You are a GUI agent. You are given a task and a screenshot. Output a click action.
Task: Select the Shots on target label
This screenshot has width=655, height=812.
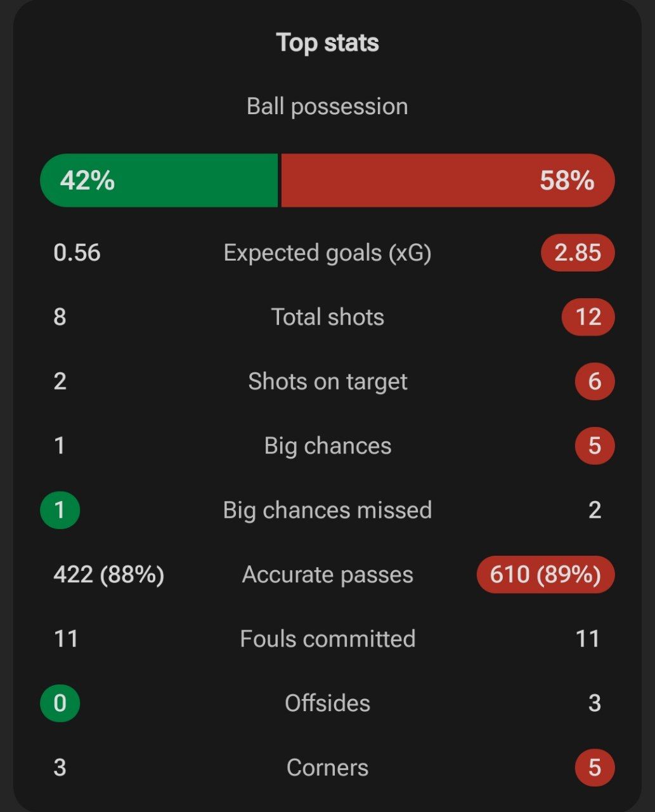pyautogui.click(x=327, y=381)
